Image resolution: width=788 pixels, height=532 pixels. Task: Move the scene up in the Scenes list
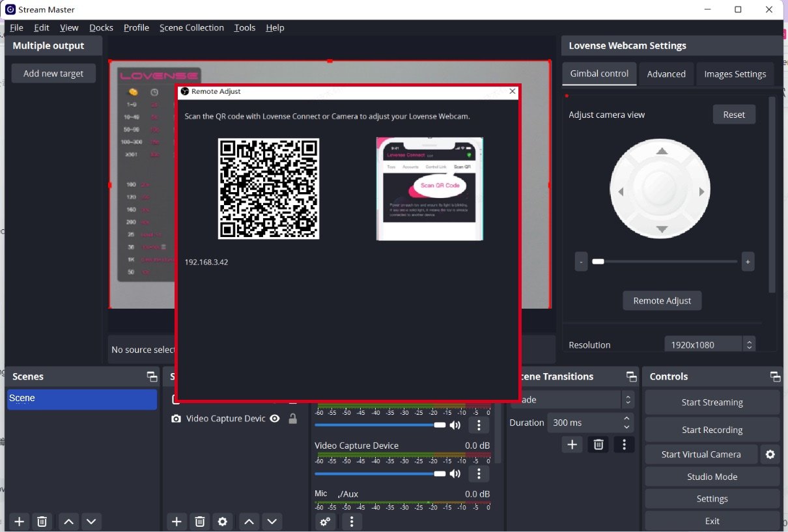pyautogui.click(x=68, y=521)
